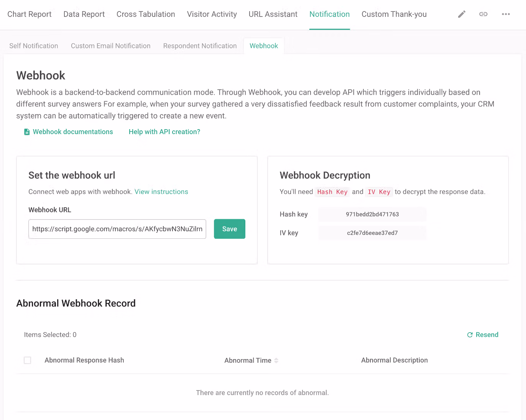Screen dimensions: 526x420
Task: Switch to Cross Tabulation tab
Action: pyautogui.click(x=146, y=14)
